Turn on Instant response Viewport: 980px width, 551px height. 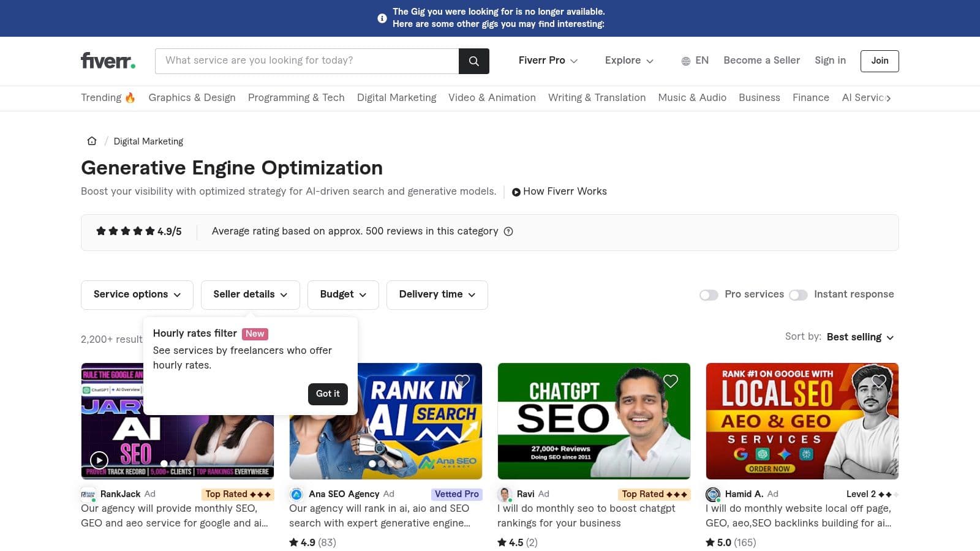[x=799, y=294]
